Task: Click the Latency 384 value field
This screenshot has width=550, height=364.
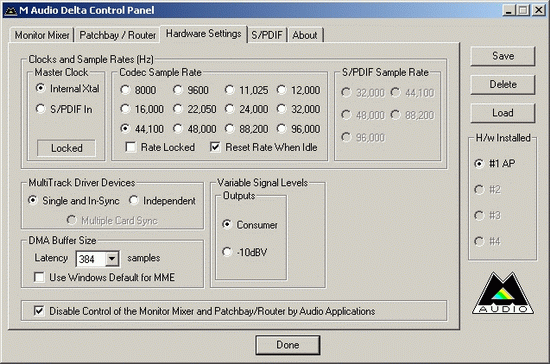Action: 90,259
